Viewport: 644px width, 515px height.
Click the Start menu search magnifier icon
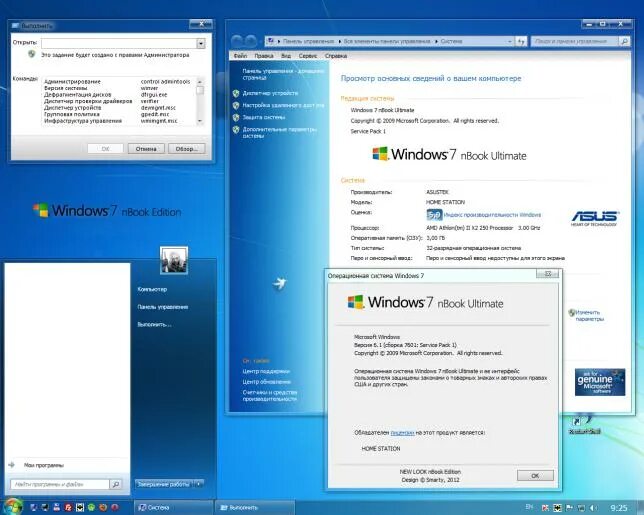pos(116,485)
